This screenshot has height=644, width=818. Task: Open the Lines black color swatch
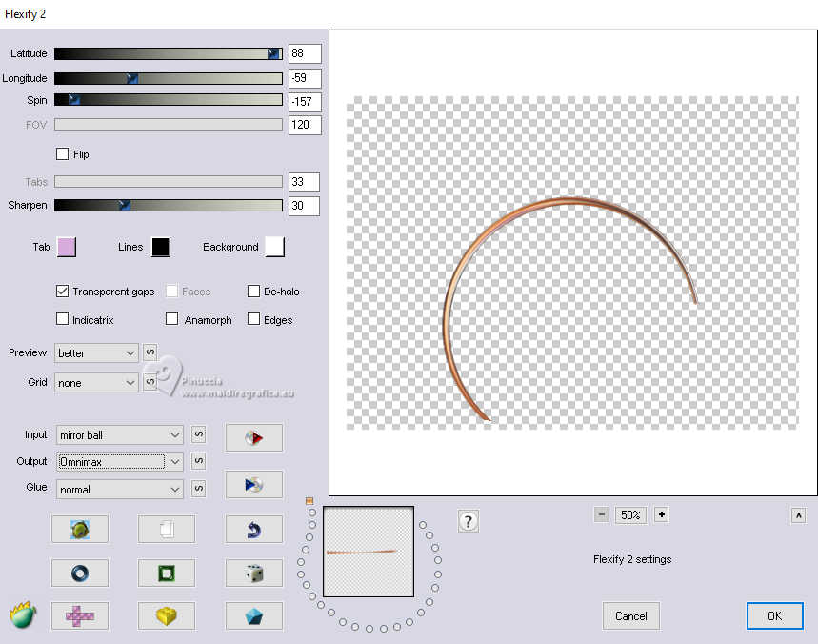click(161, 247)
